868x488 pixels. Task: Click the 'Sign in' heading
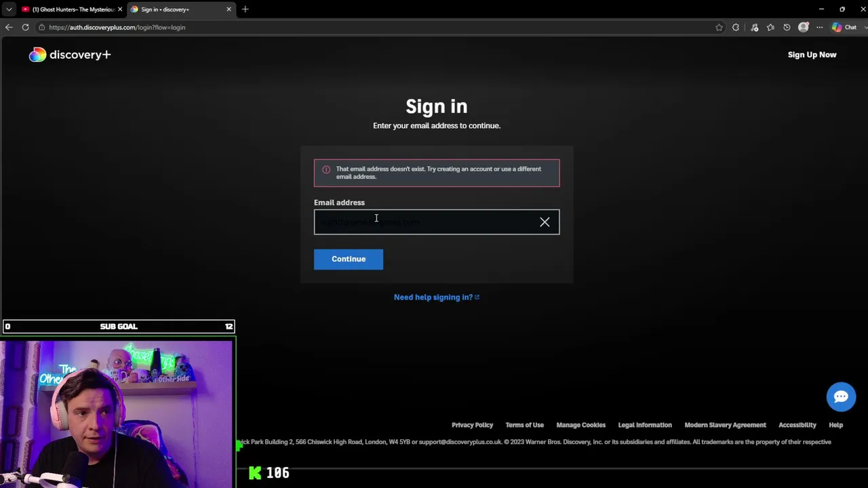pos(436,106)
